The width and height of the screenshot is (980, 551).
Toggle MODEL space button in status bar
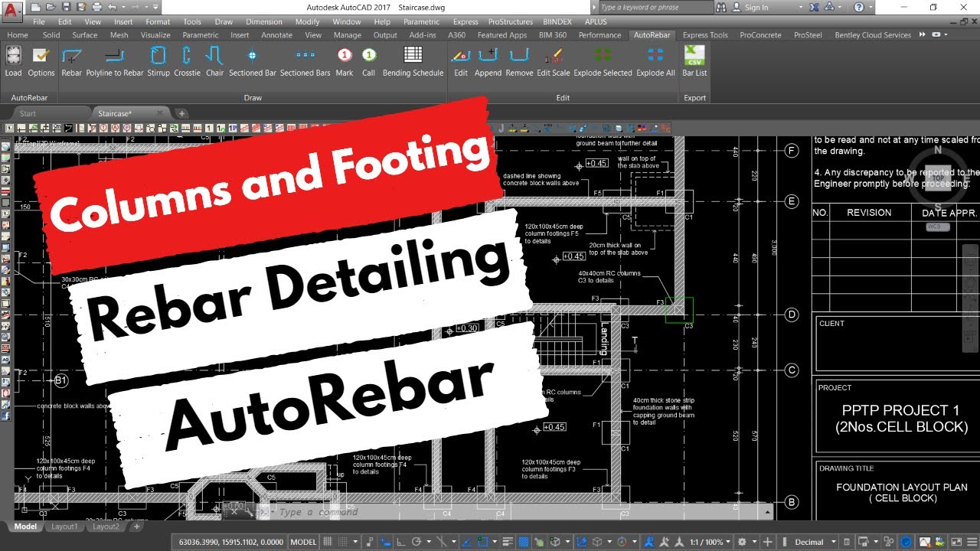click(302, 542)
